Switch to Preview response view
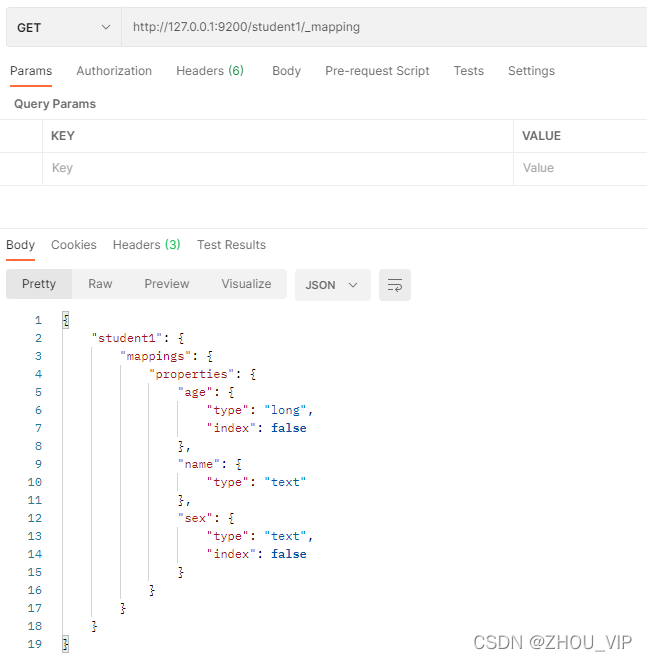This screenshot has width=647, height=661. coord(167,284)
